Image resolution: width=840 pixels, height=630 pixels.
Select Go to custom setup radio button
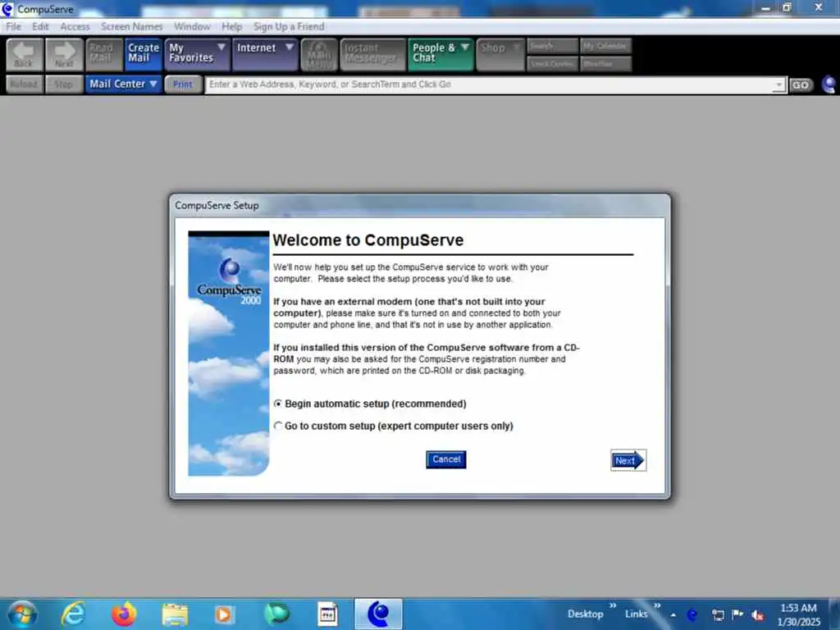pyautogui.click(x=277, y=426)
